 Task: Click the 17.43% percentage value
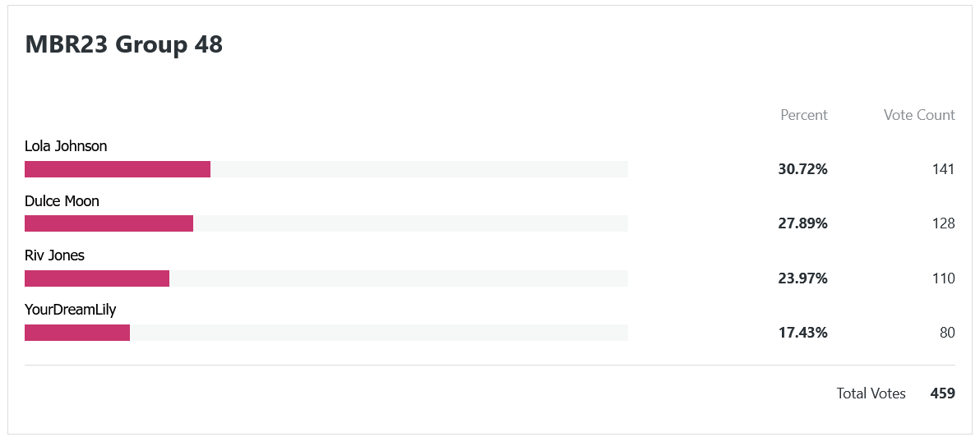pos(802,333)
